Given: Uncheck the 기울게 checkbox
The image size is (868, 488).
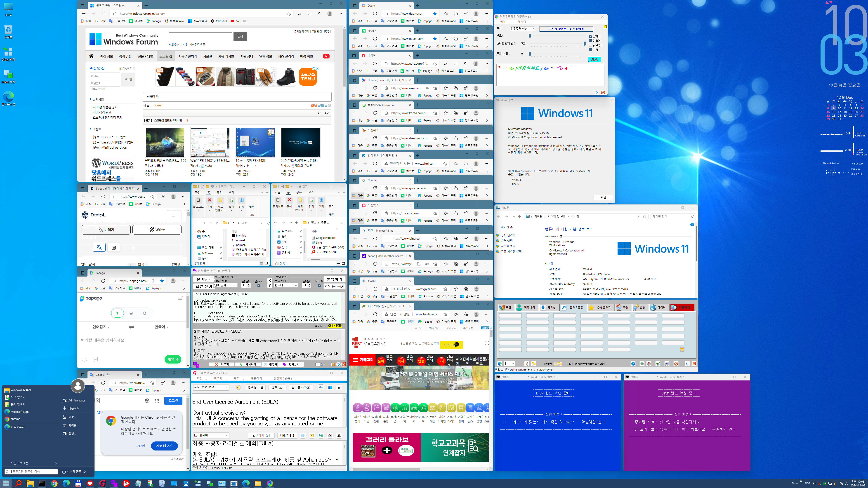Looking at the screenshot, I should click(x=590, y=41).
